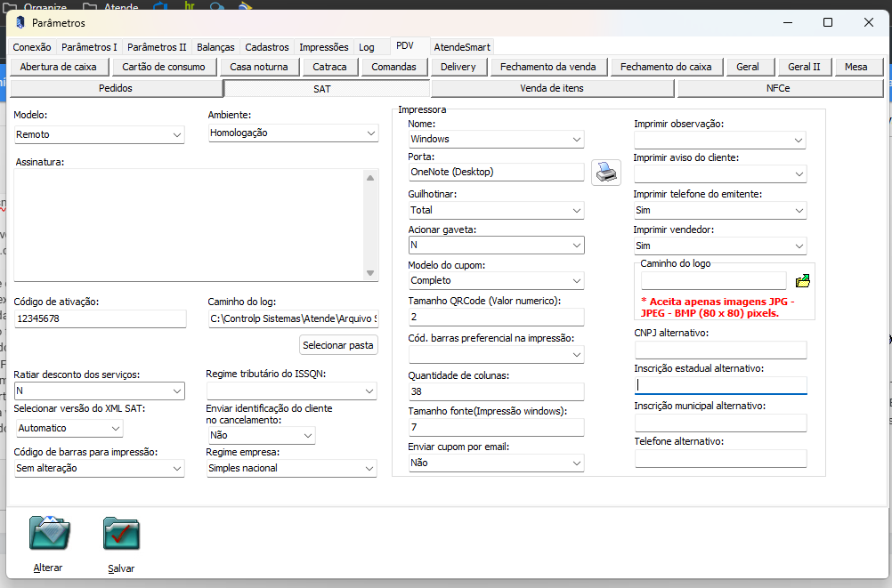Viewport: 892px width, 588px height.
Task: Open the Modelo do cupom dropdown
Action: (496, 281)
